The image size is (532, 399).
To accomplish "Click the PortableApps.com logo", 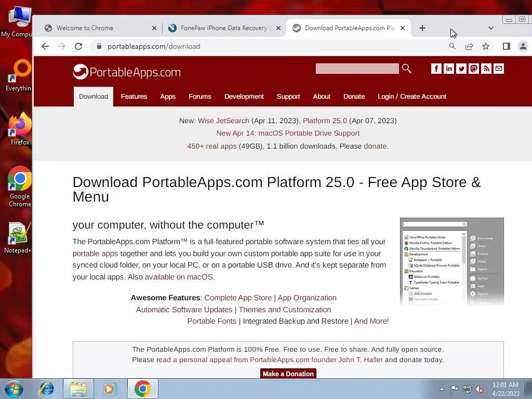I will coord(127,72).
